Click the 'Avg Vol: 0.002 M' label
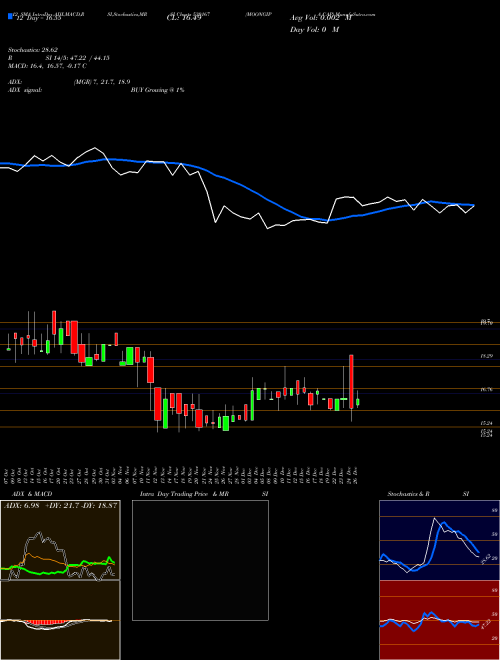Screen dimensions: 500x660 pos(321,18)
